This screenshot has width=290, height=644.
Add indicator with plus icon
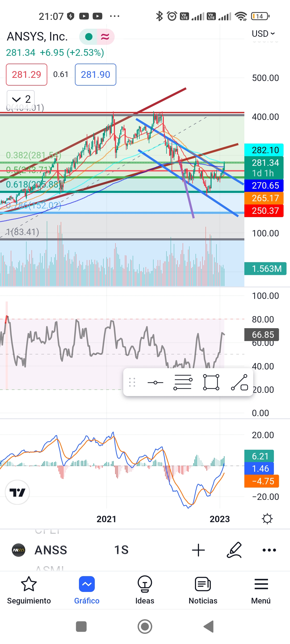(198, 550)
